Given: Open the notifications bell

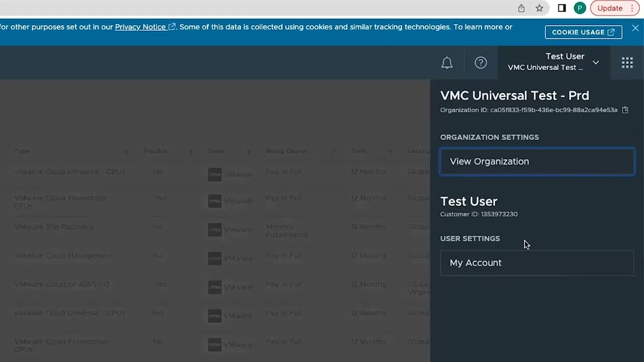Looking at the screenshot, I should point(447,63).
